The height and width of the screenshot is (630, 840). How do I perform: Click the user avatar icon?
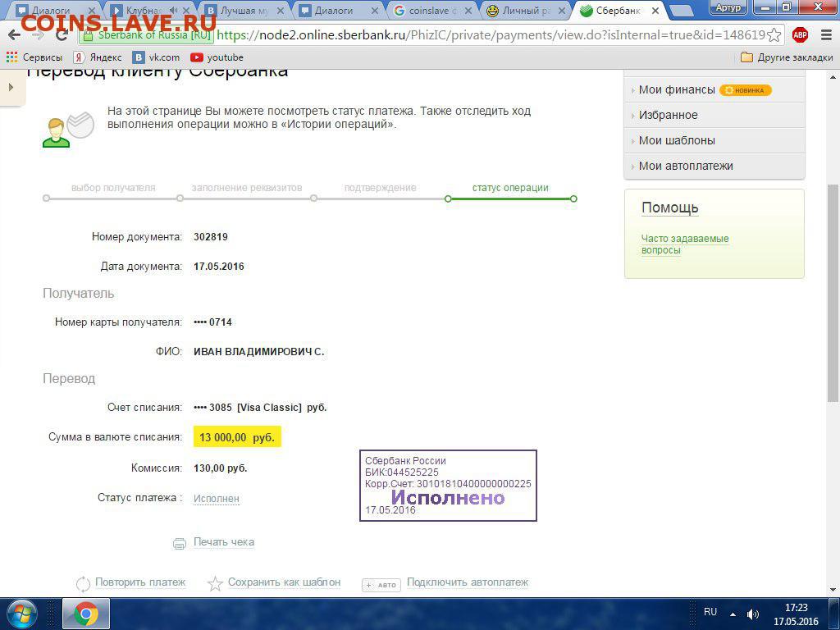[x=57, y=133]
